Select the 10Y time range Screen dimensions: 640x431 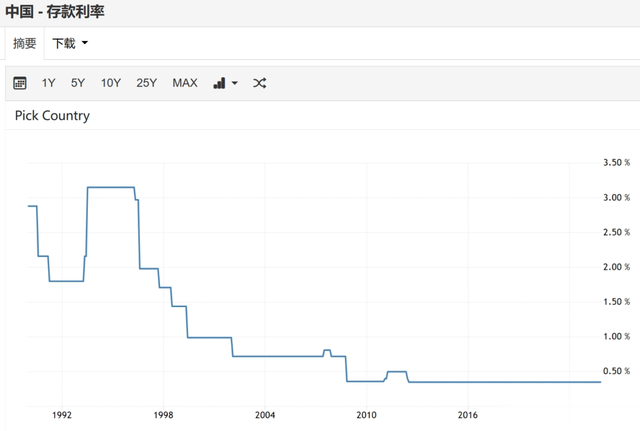pos(111,83)
